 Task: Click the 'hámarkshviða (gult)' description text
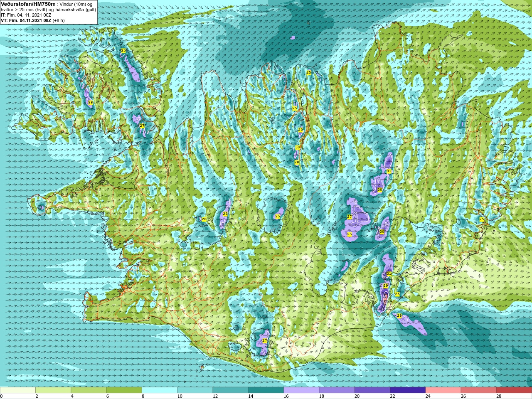point(75,10)
